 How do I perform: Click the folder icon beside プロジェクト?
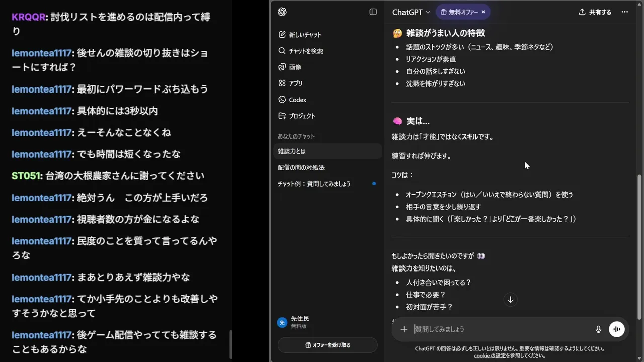click(x=282, y=116)
